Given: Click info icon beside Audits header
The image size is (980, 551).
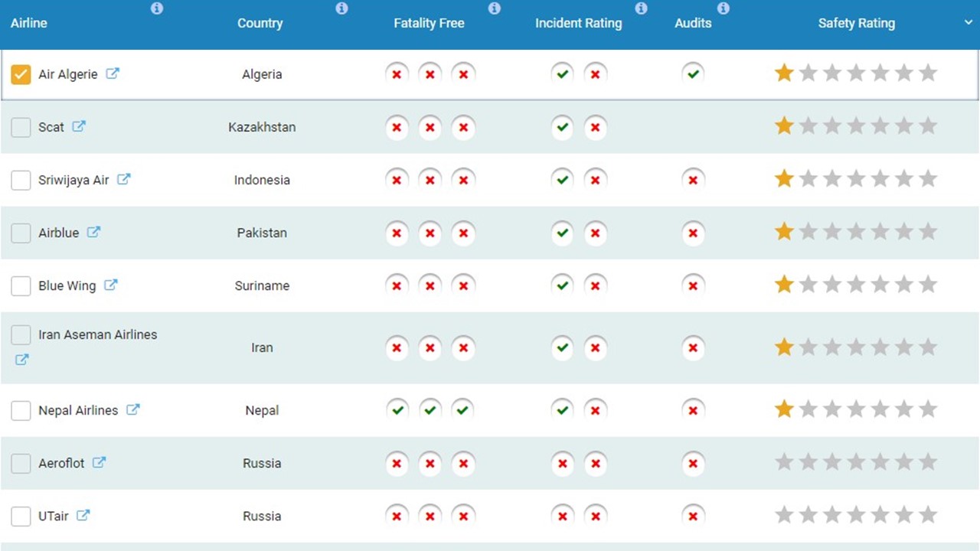Looking at the screenshot, I should coord(724,8).
